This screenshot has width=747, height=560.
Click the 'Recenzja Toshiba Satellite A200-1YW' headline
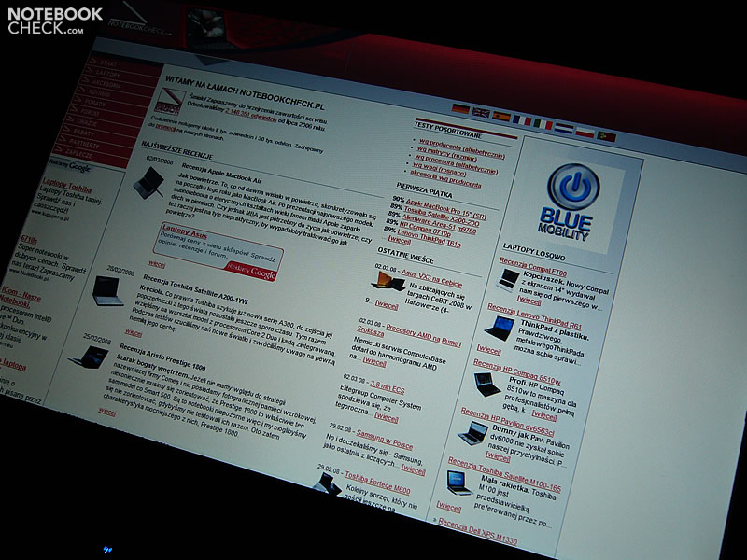[x=195, y=289]
